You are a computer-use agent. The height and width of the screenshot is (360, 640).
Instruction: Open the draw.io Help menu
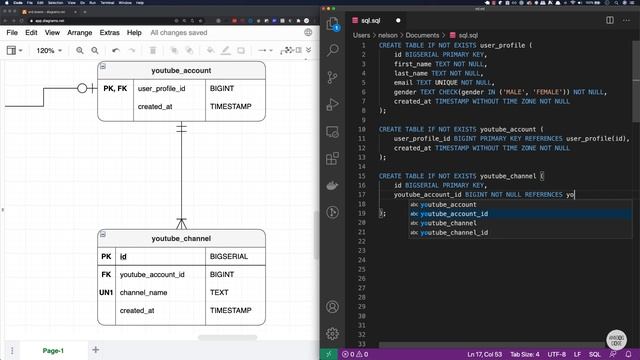pyautogui.click(x=134, y=33)
